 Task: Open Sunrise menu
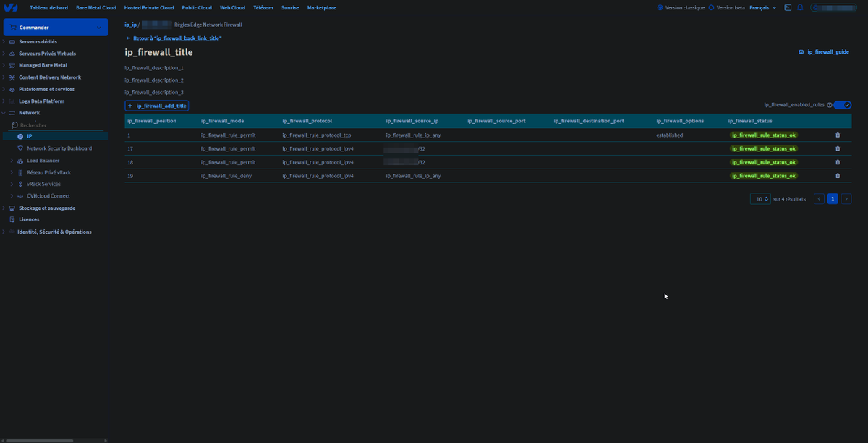pos(290,7)
